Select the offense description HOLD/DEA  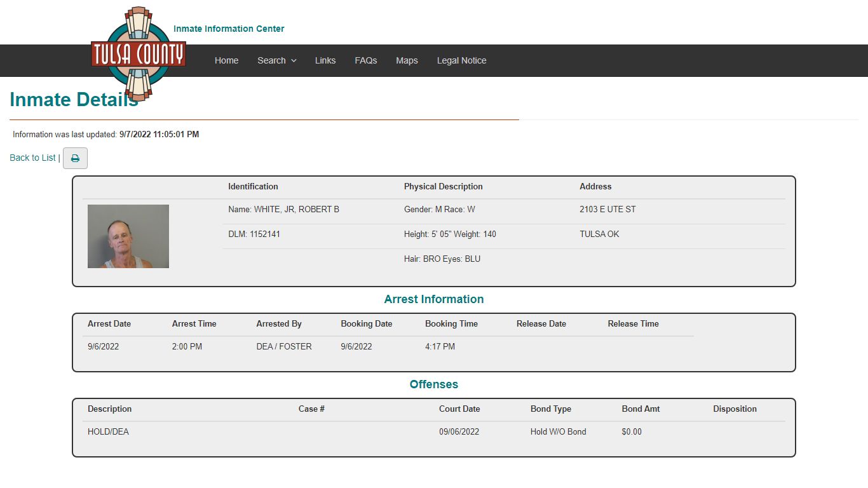(x=108, y=431)
